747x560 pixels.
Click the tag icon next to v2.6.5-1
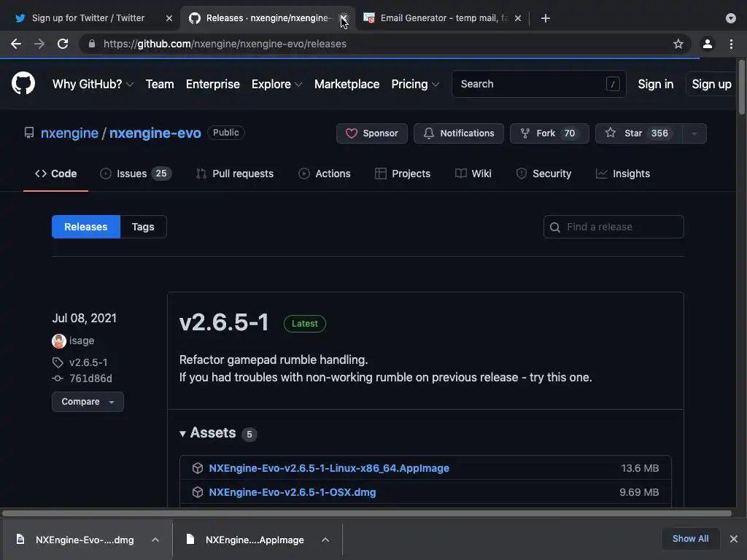pyautogui.click(x=58, y=362)
